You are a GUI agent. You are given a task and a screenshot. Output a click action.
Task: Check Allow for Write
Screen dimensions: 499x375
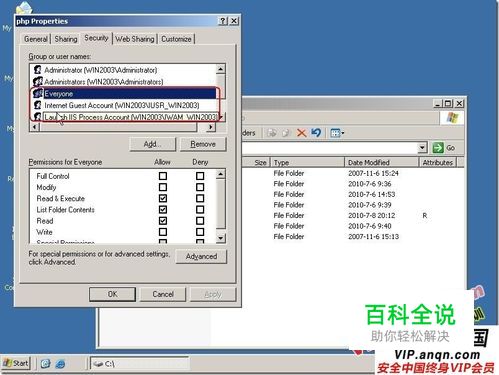tap(163, 232)
